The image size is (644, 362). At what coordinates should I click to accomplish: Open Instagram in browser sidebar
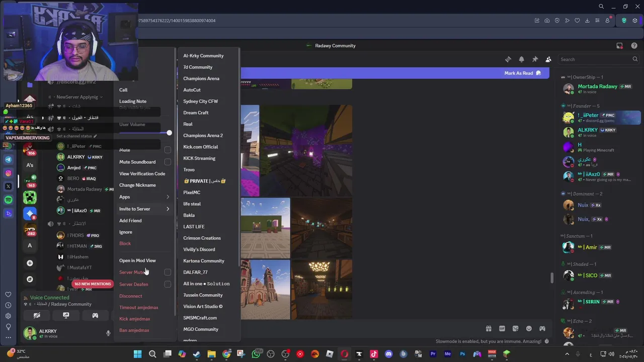pos(8,173)
